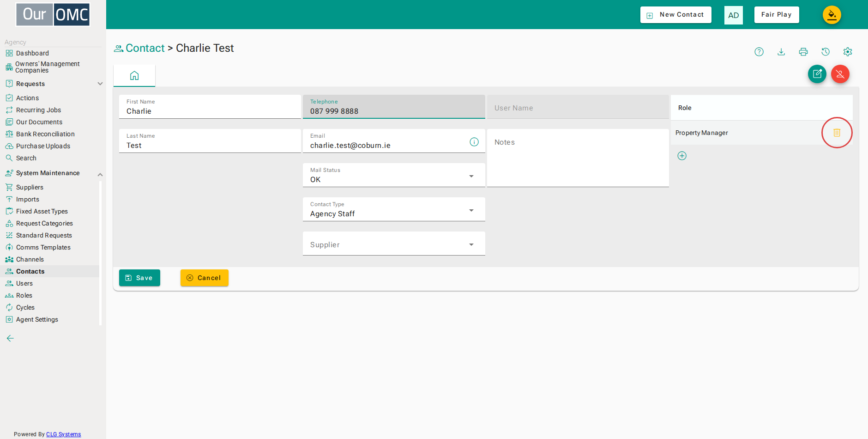Click the green edit contact button
868x439 pixels.
point(817,74)
